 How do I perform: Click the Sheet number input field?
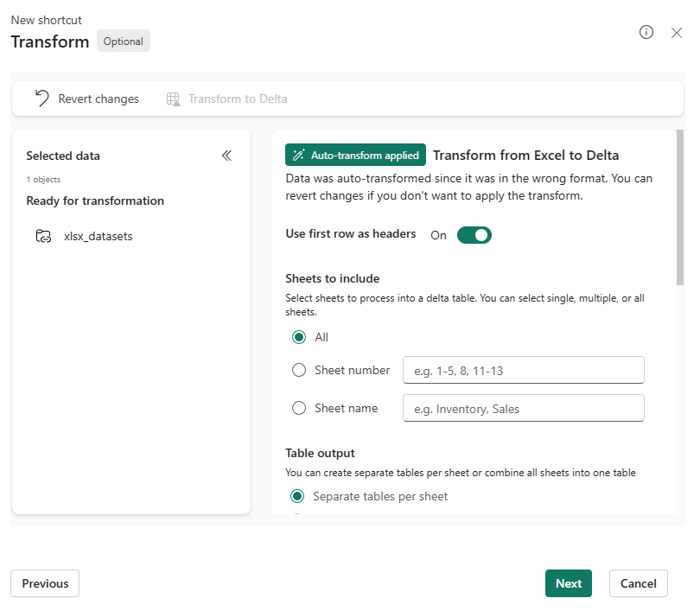523,370
